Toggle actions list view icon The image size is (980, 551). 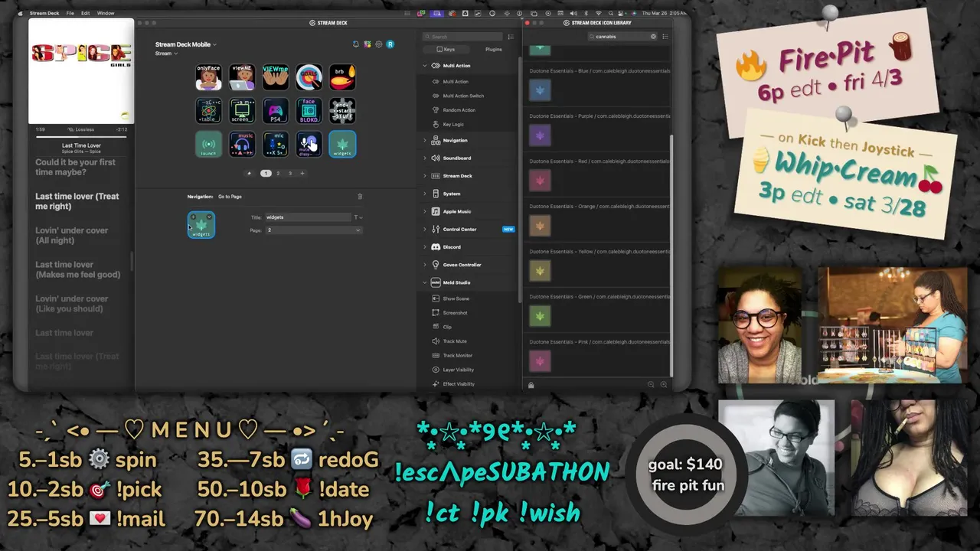[x=511, y=37]
